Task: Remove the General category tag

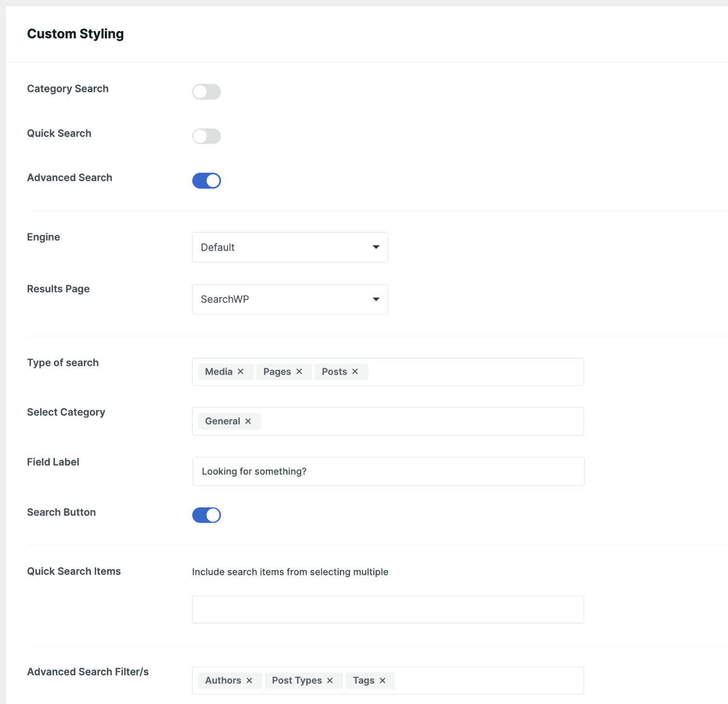Action: [248, 421]
